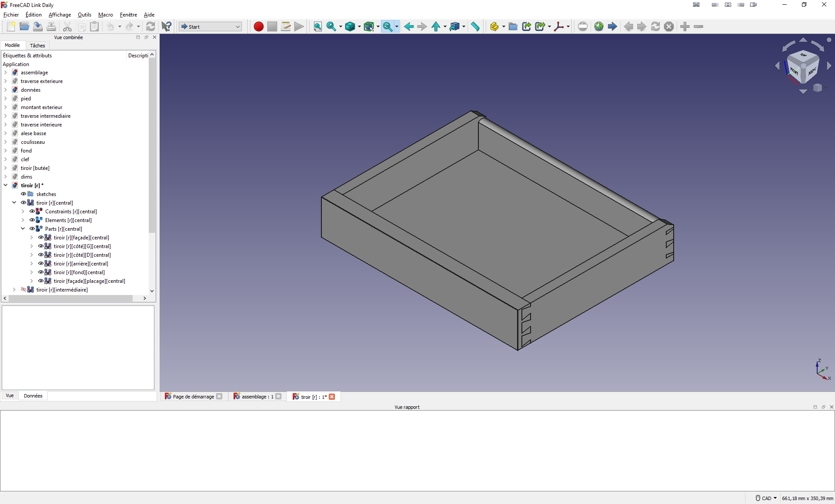This screenshot has height=504, width=835.
Task: Open FreeCAD website via the globe icon
Action: click(599, 27)
